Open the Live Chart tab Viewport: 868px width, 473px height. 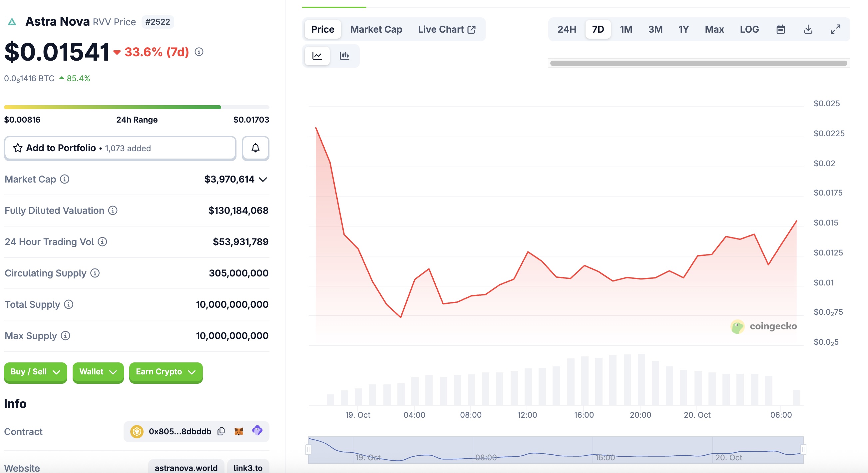click(x=446, y=29)
